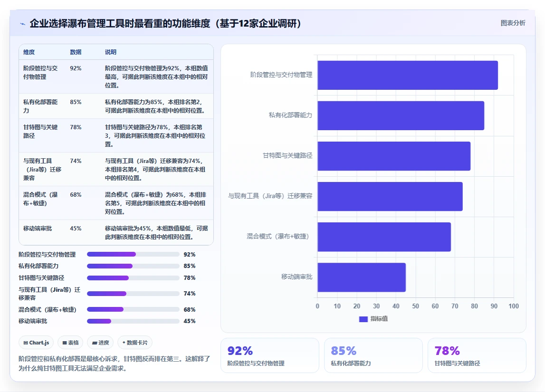Screen dimensions: 545x392
Task: Click the 甘特图与关键路径 progress bar
Action: tap(133, 278)
